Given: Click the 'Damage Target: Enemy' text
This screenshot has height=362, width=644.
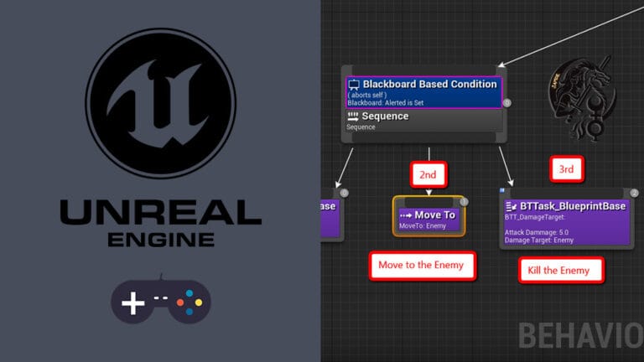Looking at the screenshot, I should (539, 240).
